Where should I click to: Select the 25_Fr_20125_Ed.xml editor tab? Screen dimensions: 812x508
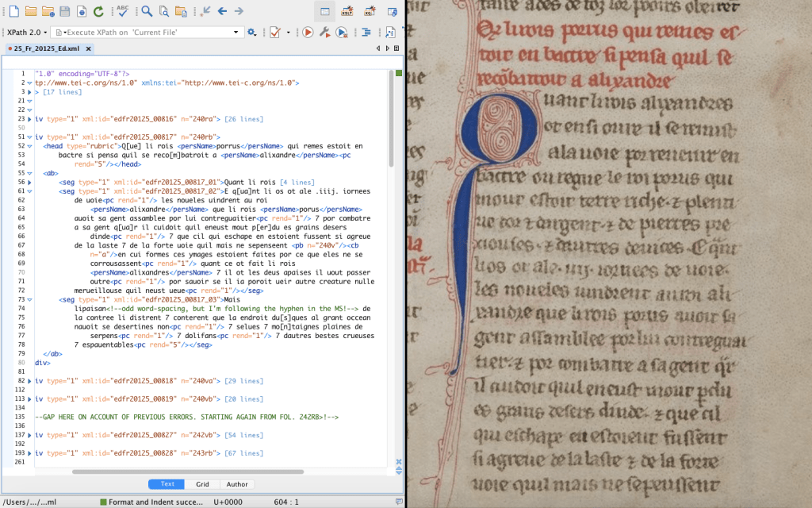point(46,49)
